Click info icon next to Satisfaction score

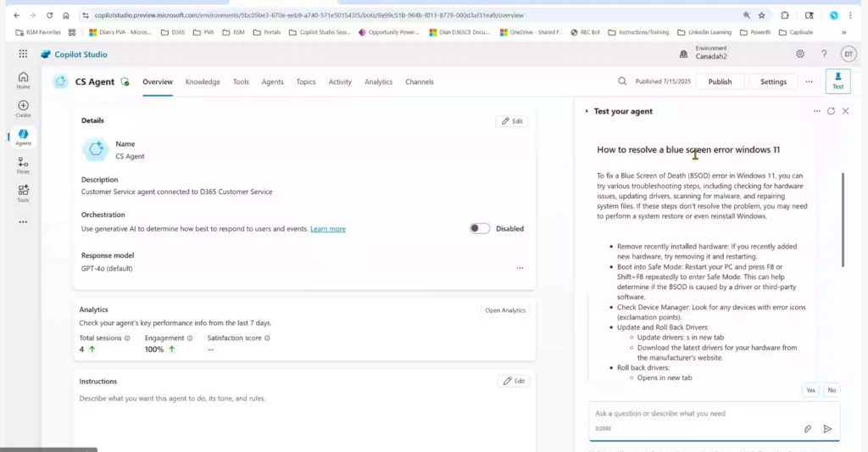267,338
